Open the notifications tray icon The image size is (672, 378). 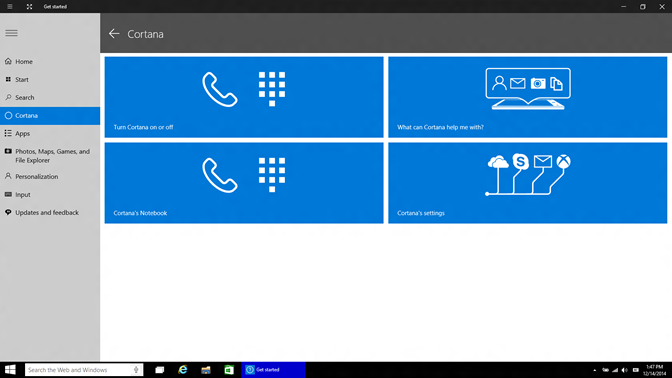[x=636, y=370]
